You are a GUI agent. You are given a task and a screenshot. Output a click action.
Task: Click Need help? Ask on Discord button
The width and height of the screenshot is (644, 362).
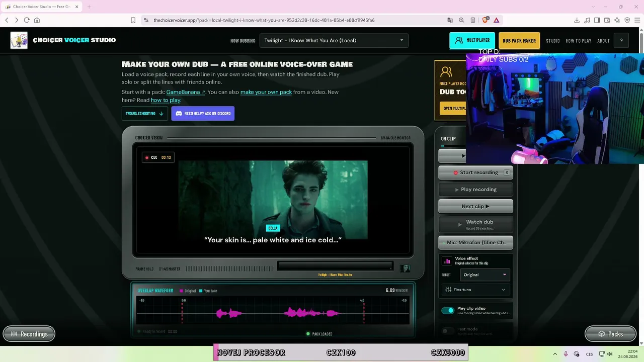pos(203,114)
